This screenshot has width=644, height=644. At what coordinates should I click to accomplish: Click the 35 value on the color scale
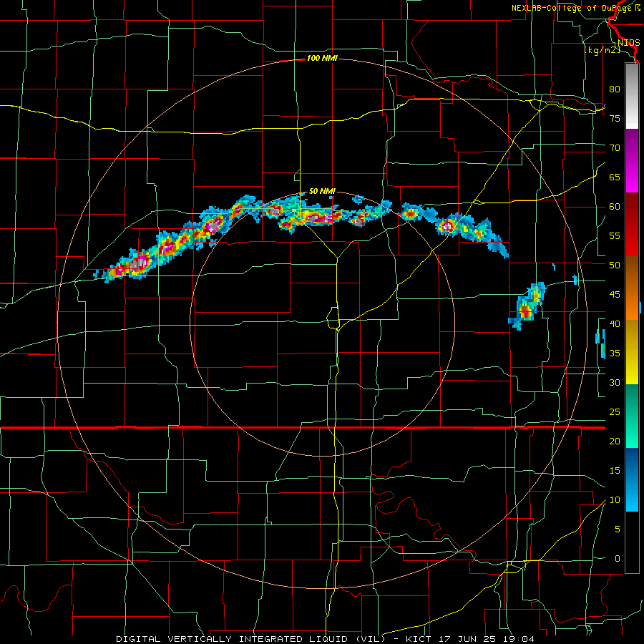[615, 353]
